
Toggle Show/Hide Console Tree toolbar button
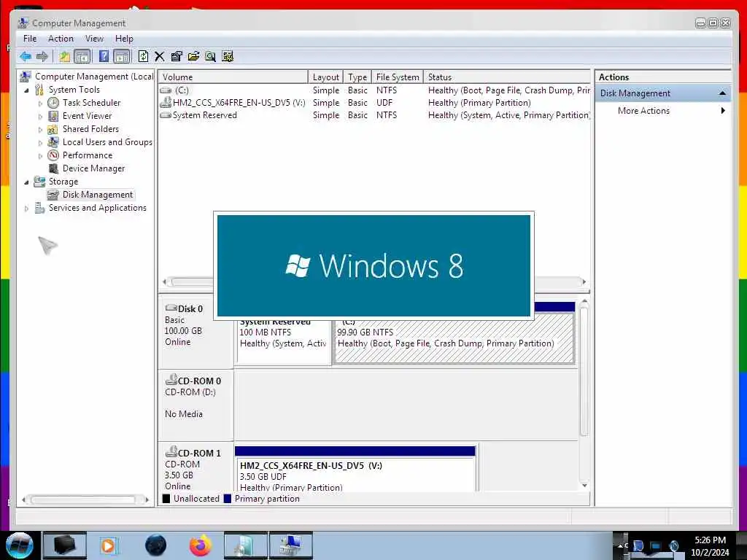tap(82, 57)
